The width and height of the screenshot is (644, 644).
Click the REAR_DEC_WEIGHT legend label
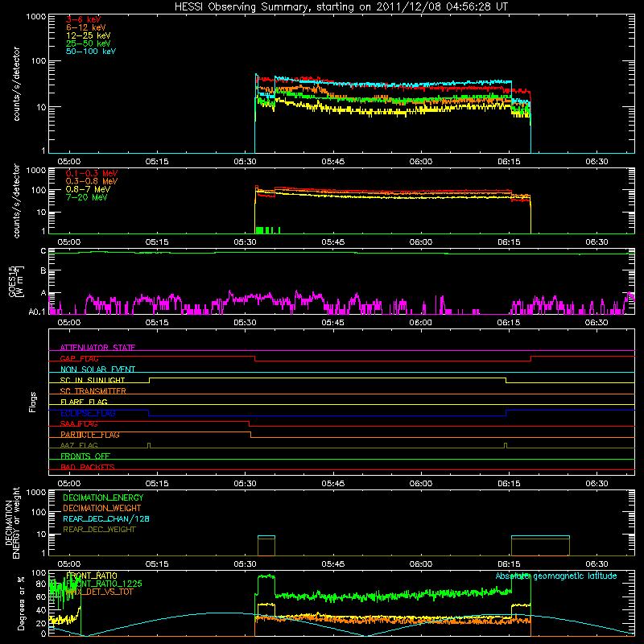click(99, 530)
